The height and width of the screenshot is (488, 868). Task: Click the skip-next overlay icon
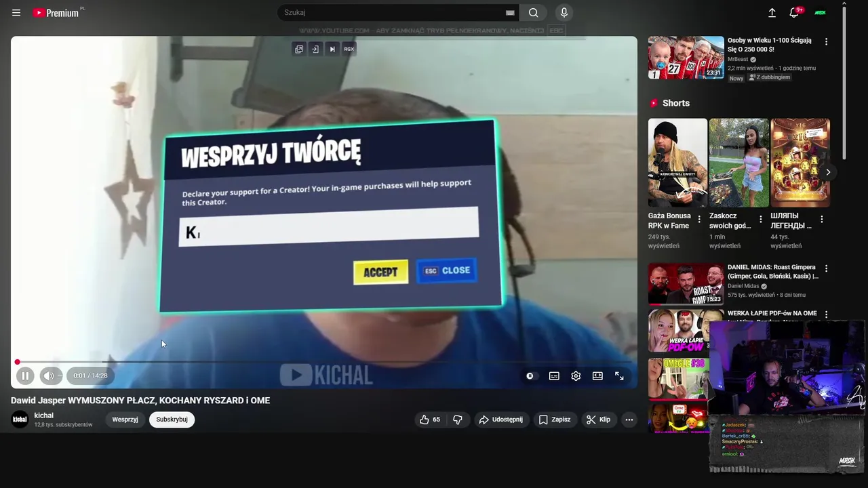[332, 49]
